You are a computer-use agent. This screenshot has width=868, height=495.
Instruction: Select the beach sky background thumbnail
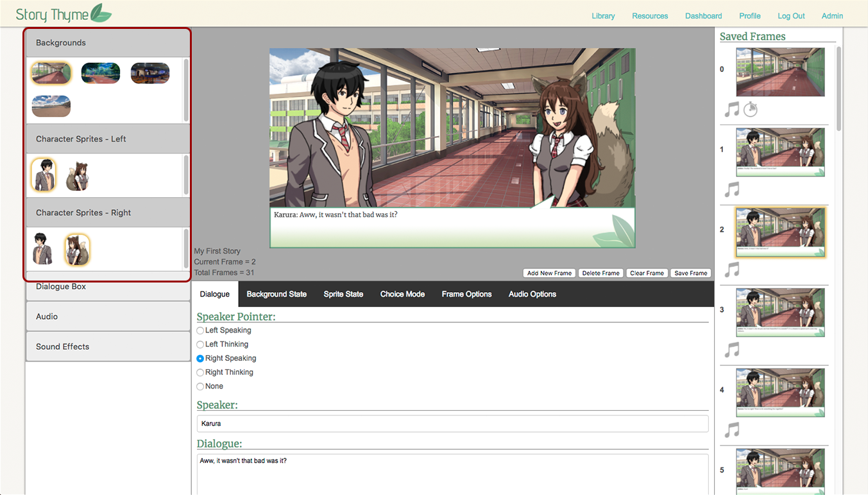click(x=51, y=106)
